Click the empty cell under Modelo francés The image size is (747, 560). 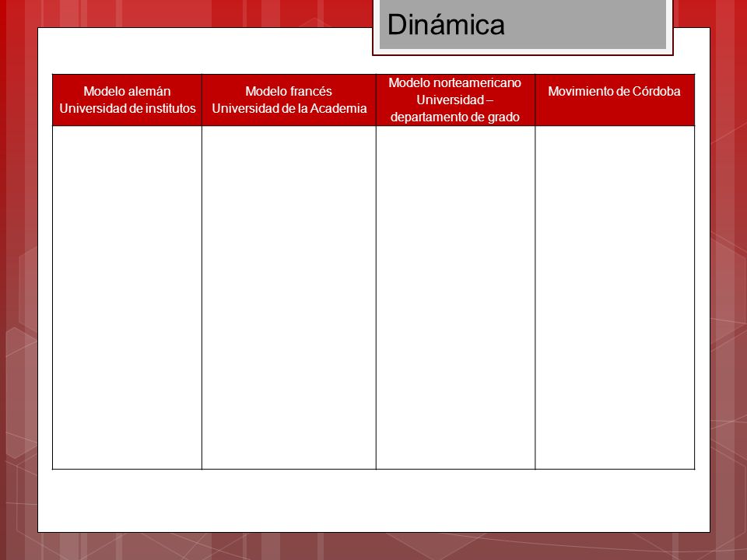(x=289, y=298)
